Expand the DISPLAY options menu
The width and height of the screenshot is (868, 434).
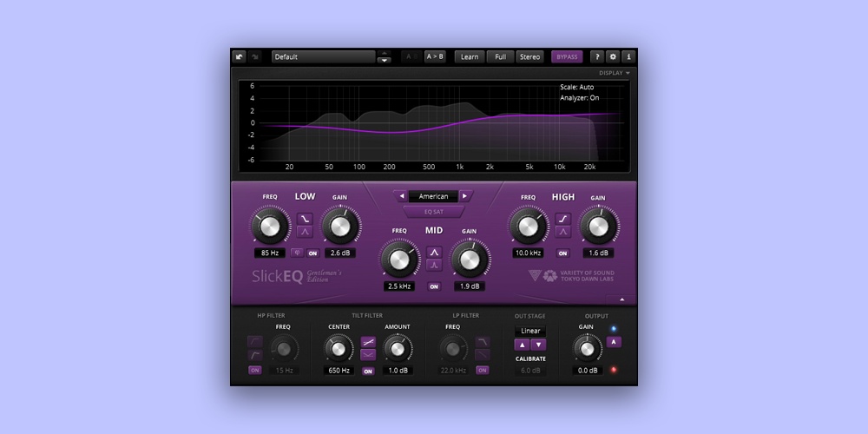coord(614,73)
